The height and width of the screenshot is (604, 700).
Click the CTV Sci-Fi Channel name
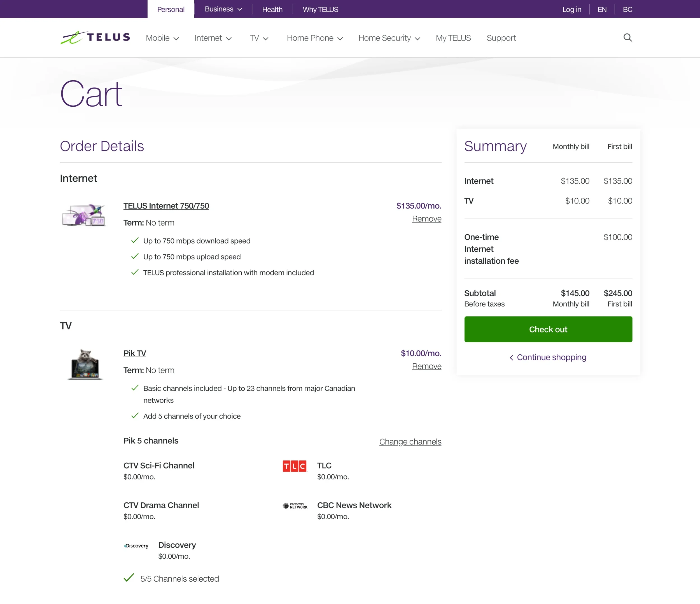pyautogui.click(x=159, y=465)
